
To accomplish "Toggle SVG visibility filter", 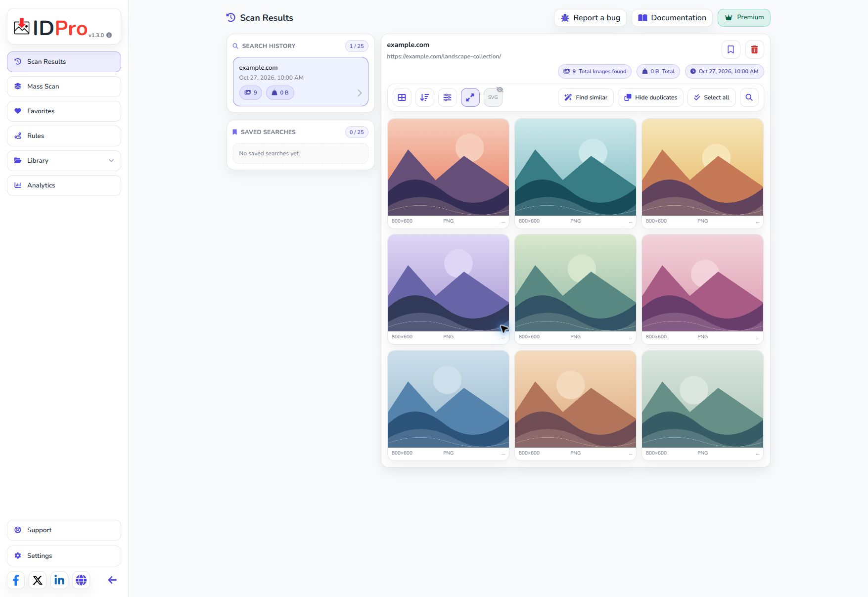I will coord(493,97).
